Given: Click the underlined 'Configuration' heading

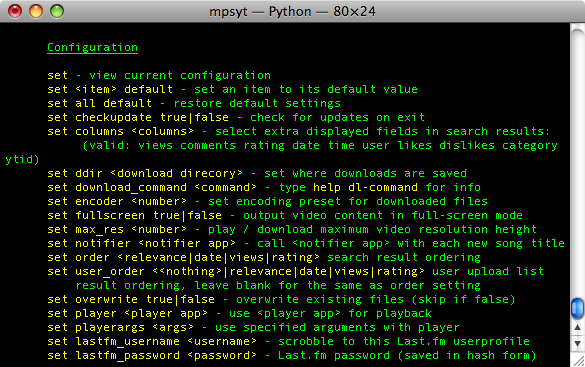Looking at the screenshot, I should 93,48.
